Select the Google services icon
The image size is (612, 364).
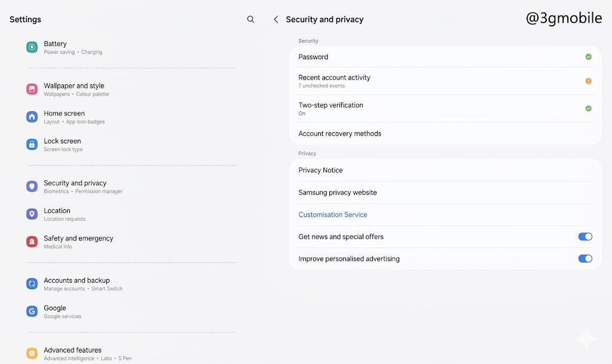(x=32, y=311)
